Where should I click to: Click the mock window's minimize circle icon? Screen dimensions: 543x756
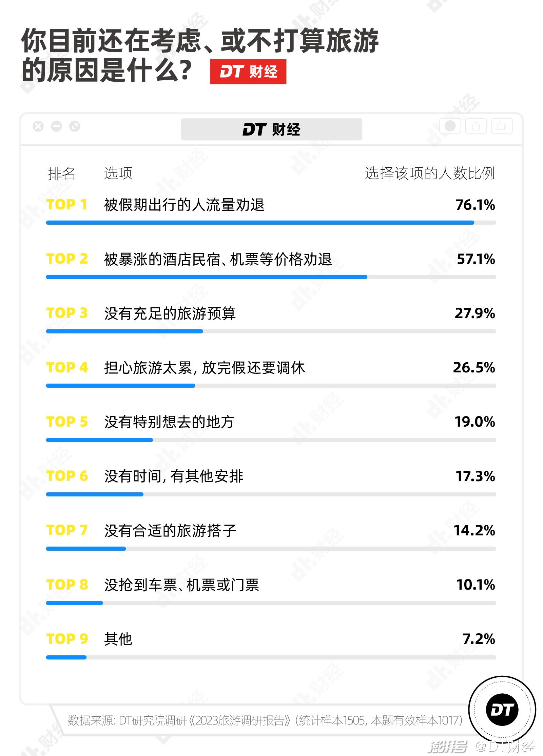pyautogui.click(x=56, y=126)
